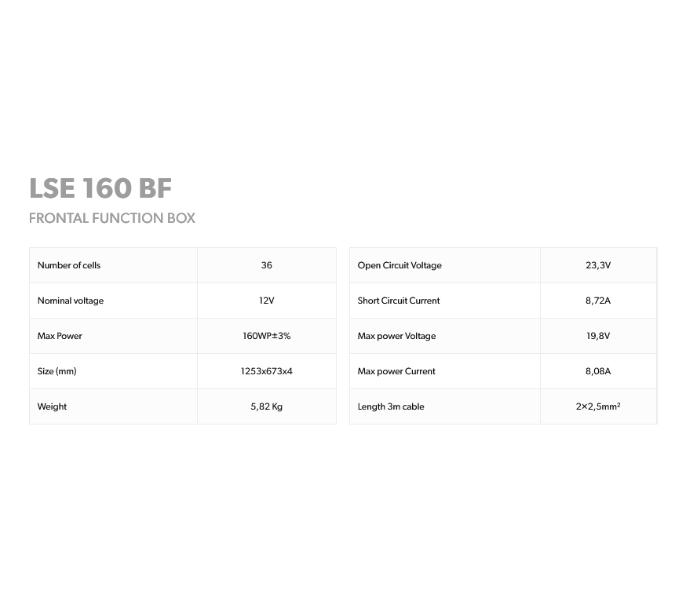Select the Max power Voltage label
Viewport: 686px width, 616px height.
click(x=396, y=336)
